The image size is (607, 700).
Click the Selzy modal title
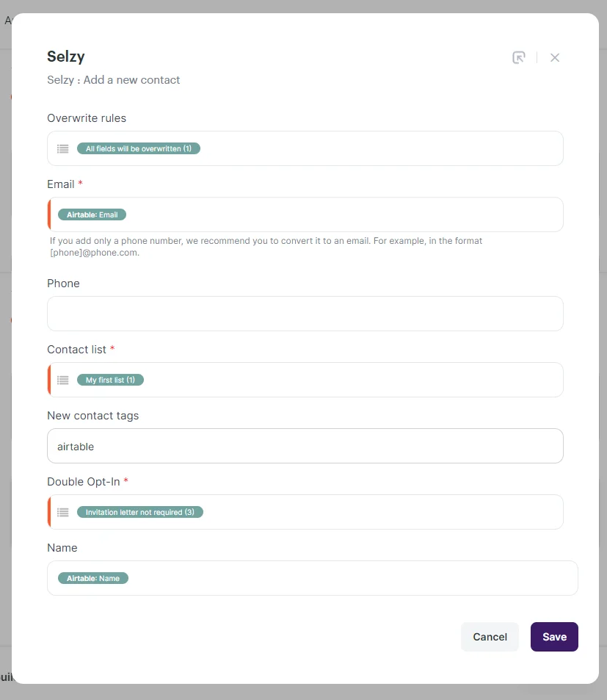pos(65,57)
